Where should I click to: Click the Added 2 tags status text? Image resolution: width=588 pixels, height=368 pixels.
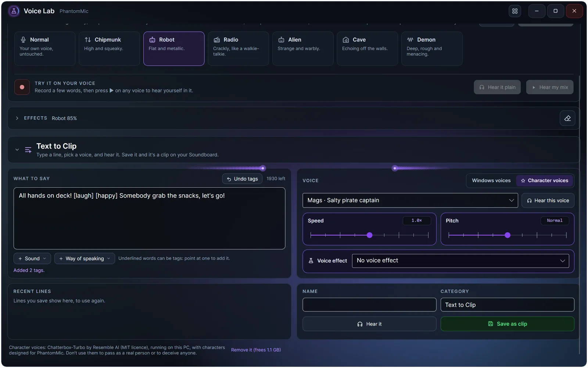[x=29, y=270]
